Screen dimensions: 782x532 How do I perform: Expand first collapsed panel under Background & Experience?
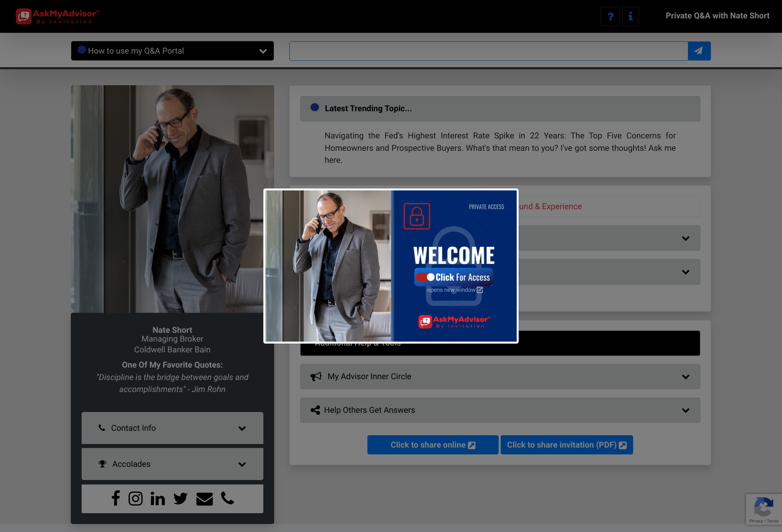tap(609, 238)
